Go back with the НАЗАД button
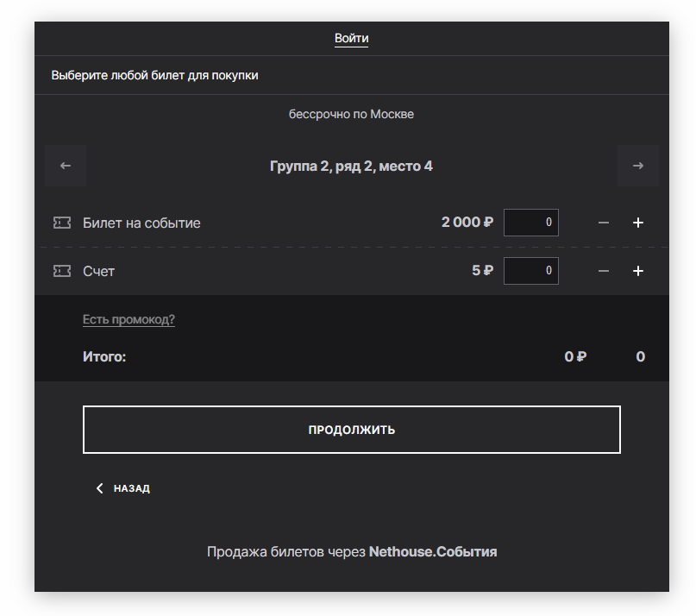Image resolution: width=696 pixels, height=616 pixels. click(123, 488)
